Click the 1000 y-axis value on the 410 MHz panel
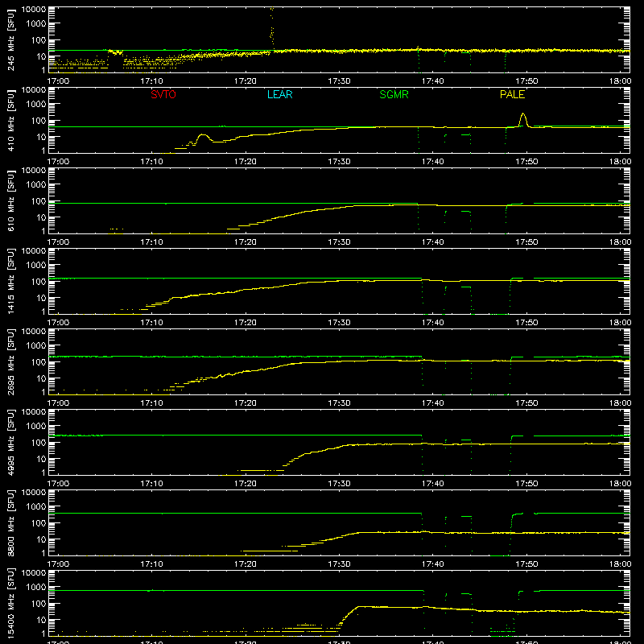 point(36,105)
